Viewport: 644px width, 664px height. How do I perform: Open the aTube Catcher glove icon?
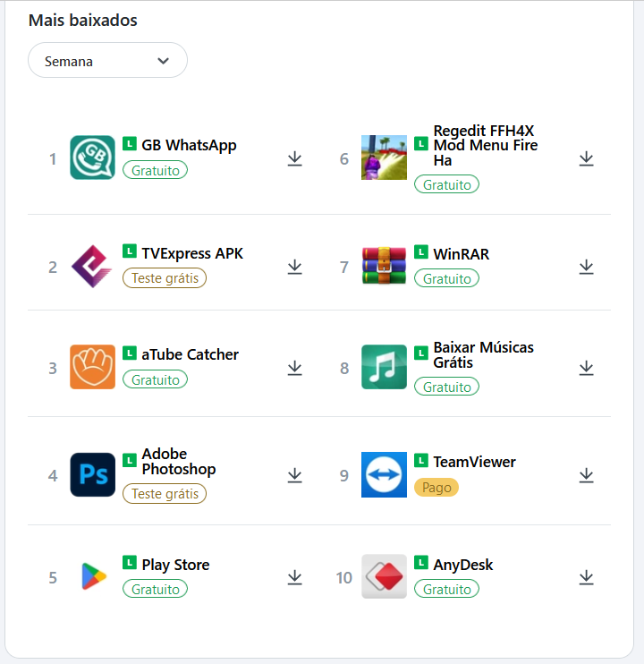[92, 367]
